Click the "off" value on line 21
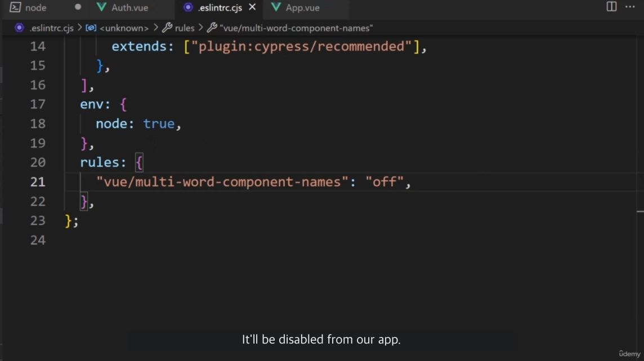Screen dimensions: 644x361 [384, 182]
